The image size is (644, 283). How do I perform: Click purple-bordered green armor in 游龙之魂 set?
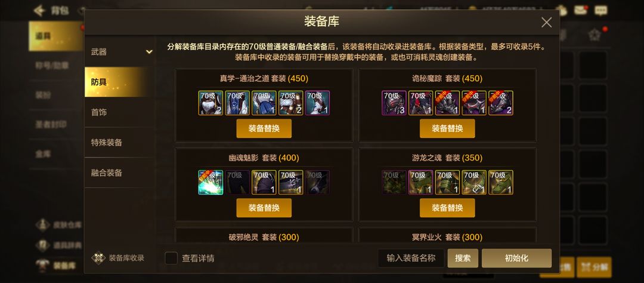click(x=420, y=182)
